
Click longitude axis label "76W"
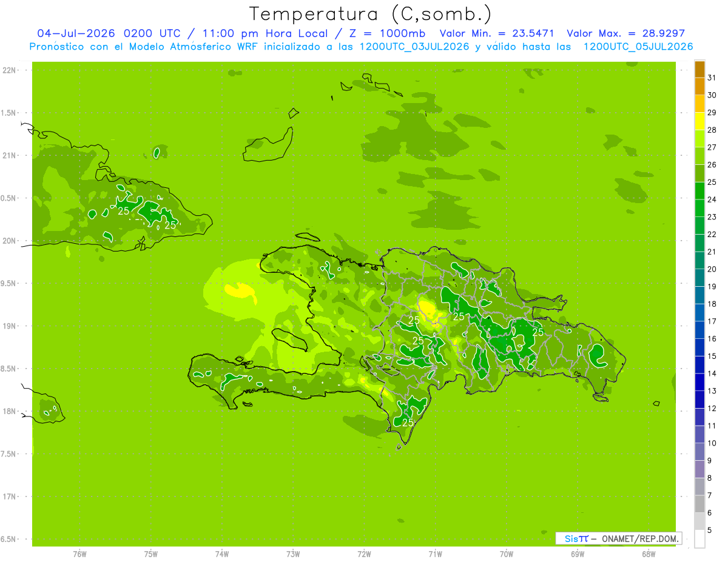[x=79, y=554]
